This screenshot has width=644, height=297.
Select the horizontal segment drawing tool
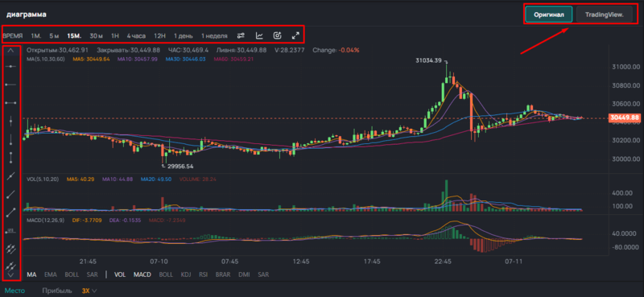(11, 102)
